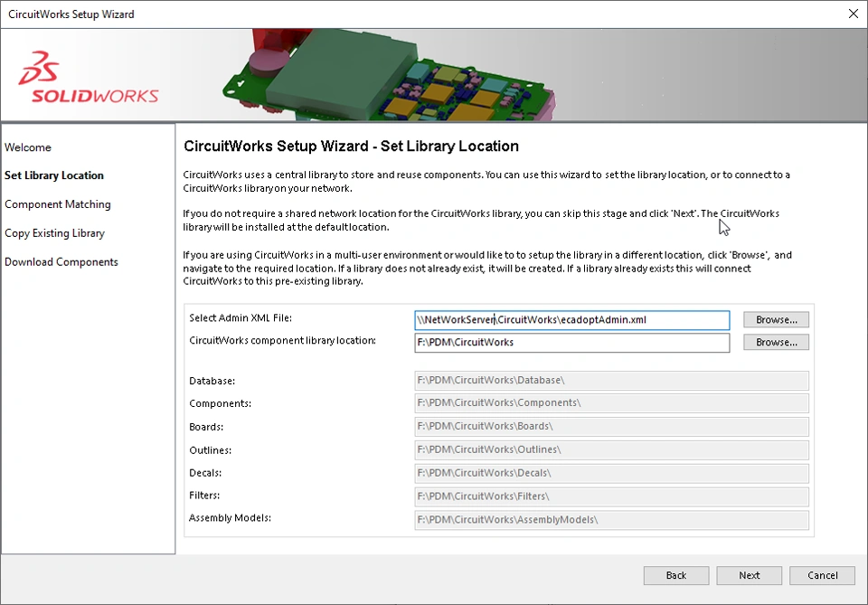Click the Next button
Viewport: 868px width, 605px height.
tap(749, 575)
